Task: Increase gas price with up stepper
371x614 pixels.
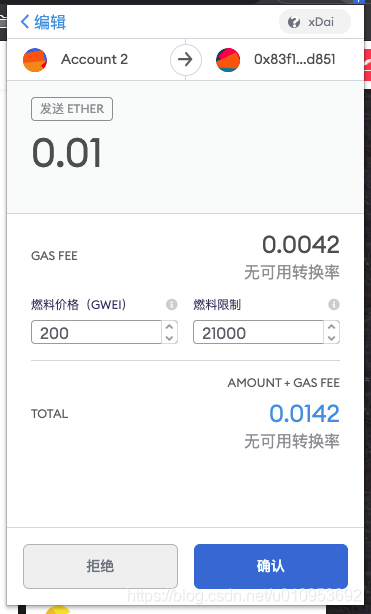Action: 169,327
